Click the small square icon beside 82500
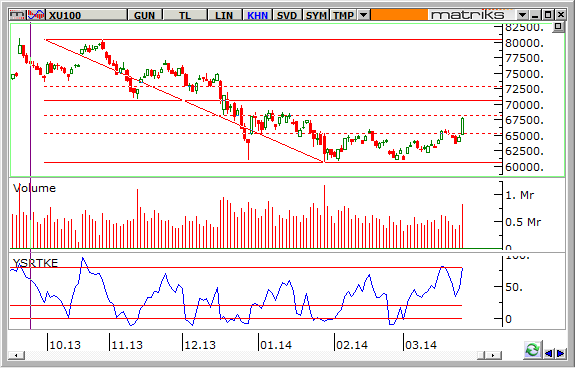The image size is (575, 368). [x=558, y=27]
